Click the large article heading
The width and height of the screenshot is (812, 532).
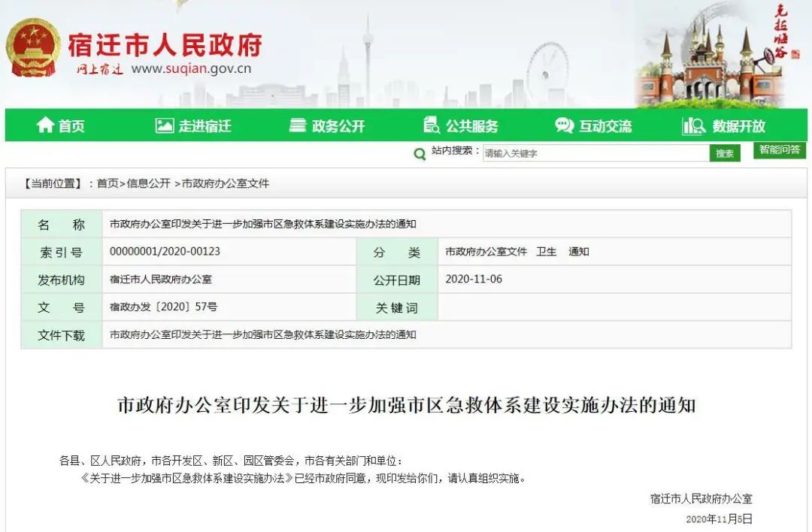[x=407, y=405]
